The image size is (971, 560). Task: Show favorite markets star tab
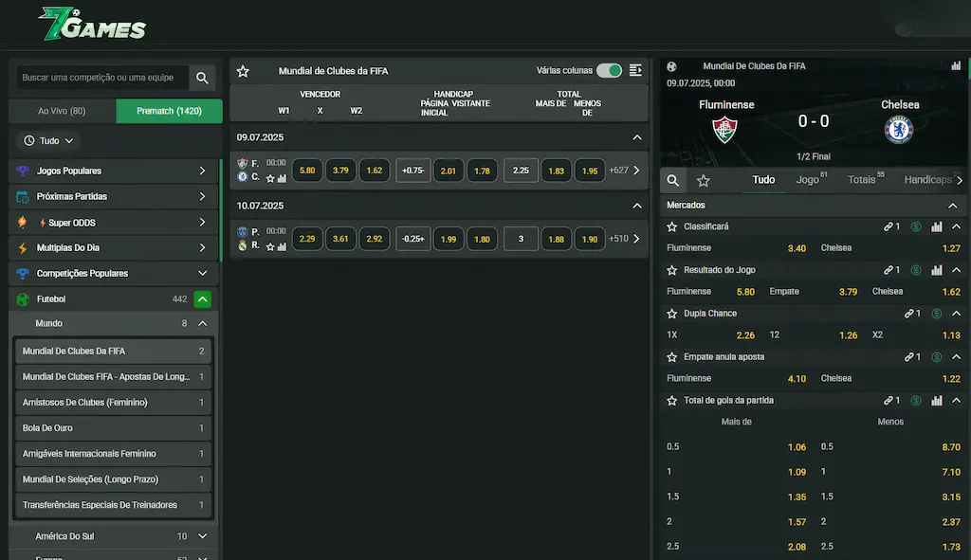pyautogui.click(x=703, y=181)
